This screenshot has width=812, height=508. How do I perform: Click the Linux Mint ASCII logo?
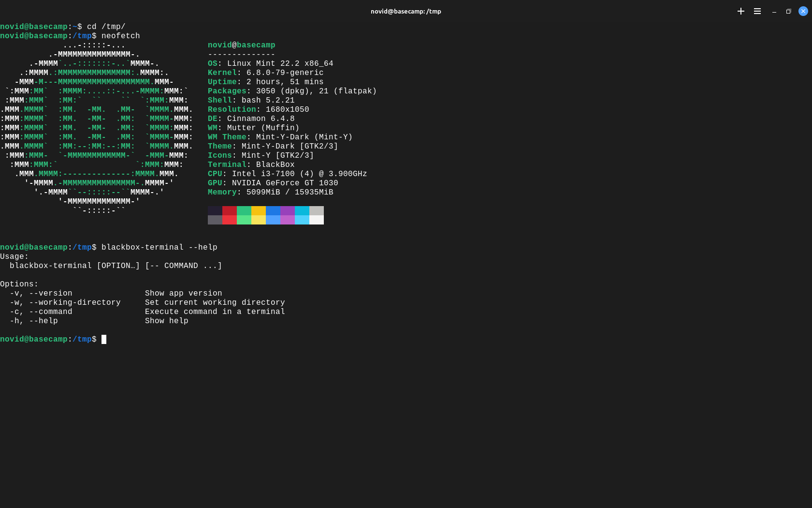click(97, 128)
